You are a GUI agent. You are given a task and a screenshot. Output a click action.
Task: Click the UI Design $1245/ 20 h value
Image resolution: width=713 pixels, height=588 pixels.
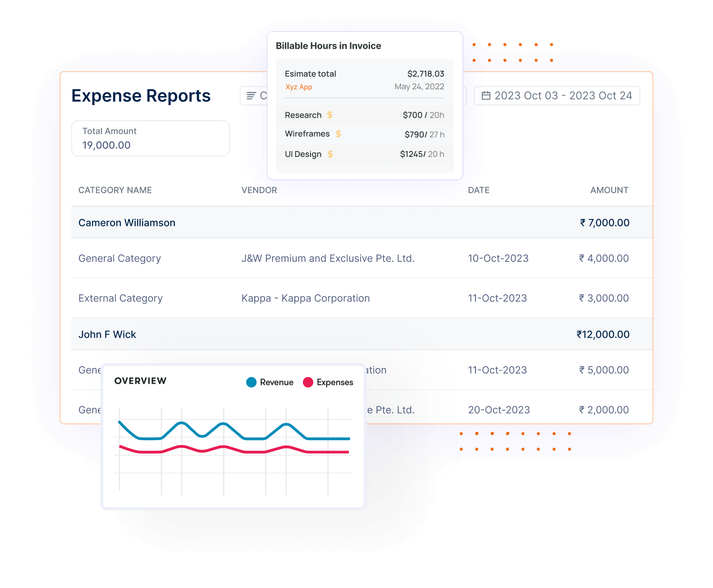(x=422, y=154)
